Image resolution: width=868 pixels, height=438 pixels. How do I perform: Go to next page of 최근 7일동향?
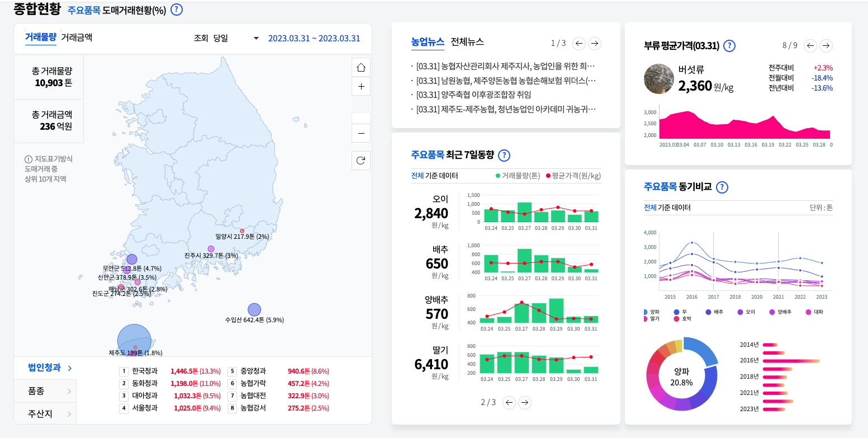click(524, 402)
